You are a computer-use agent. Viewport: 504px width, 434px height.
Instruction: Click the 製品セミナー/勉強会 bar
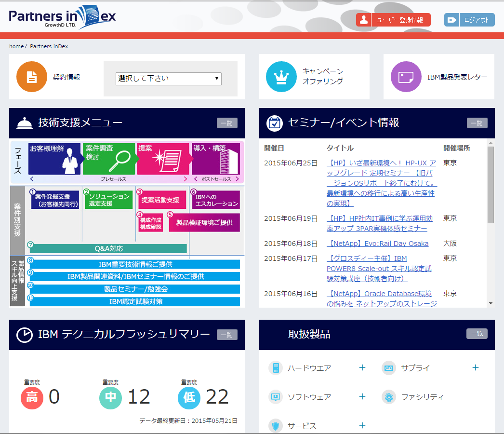[x=135, y=289]
